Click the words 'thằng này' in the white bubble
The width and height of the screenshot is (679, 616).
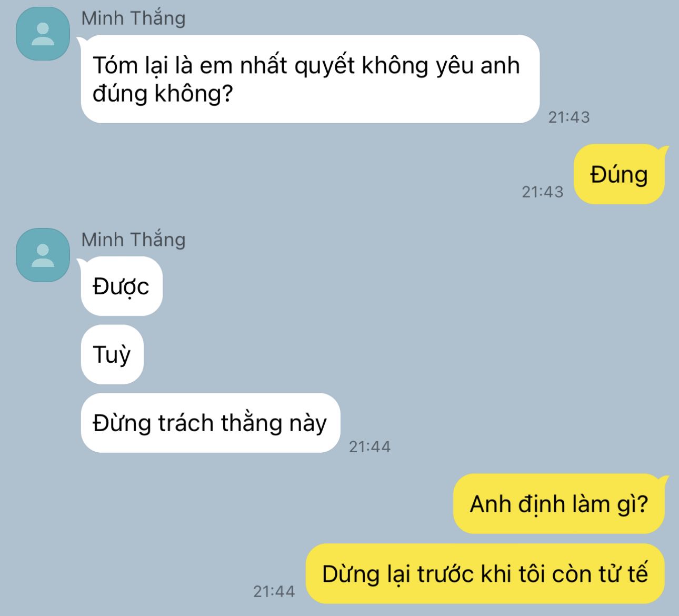pos(274,423)
